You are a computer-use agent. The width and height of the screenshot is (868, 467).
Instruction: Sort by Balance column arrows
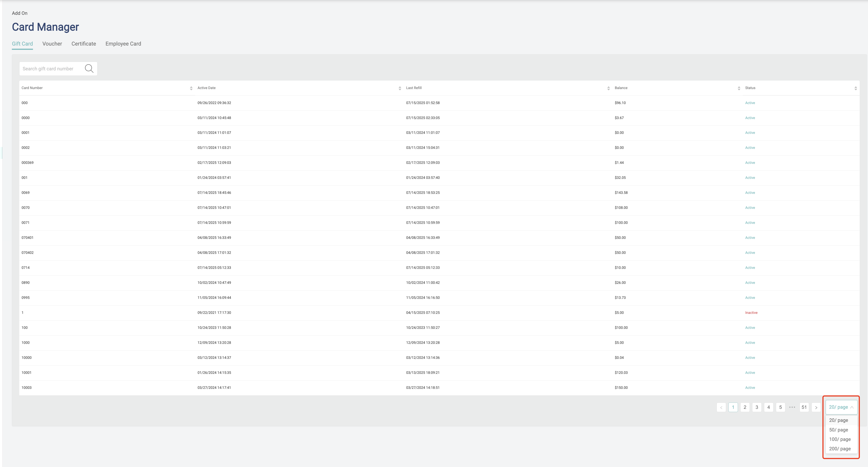(x=739, y=88)
